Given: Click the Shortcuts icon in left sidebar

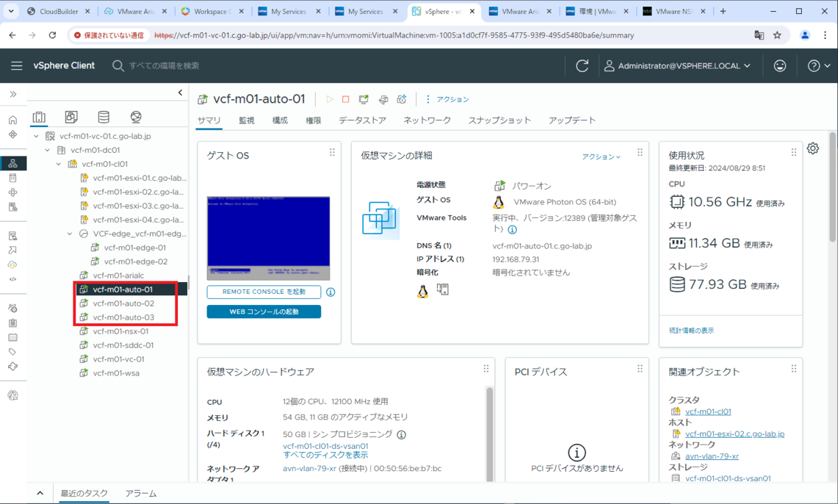Looking at the screenshot, I should coord(13,134).
